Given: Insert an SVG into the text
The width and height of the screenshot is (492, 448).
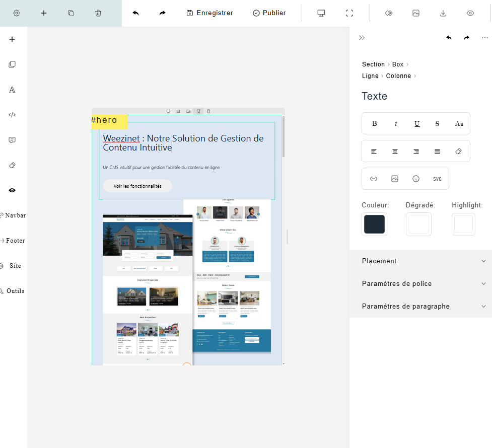Looking at the screenshot, I should 437,179.
